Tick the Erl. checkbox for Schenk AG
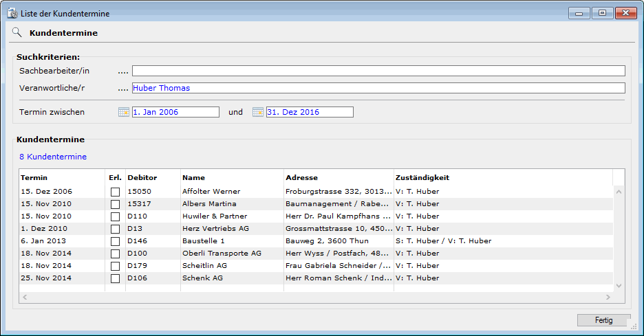Viewport: 644px width, 336px height. coord(115,278)
